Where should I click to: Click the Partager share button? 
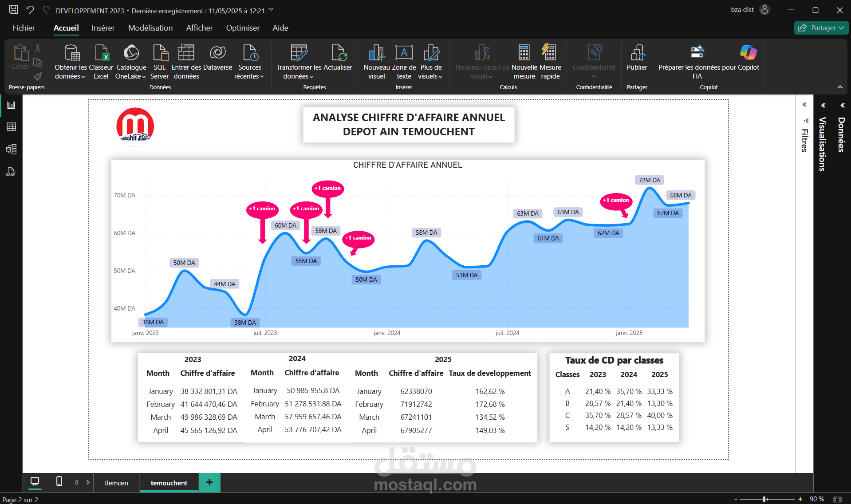pyautogui.click(x=821, y=28)
